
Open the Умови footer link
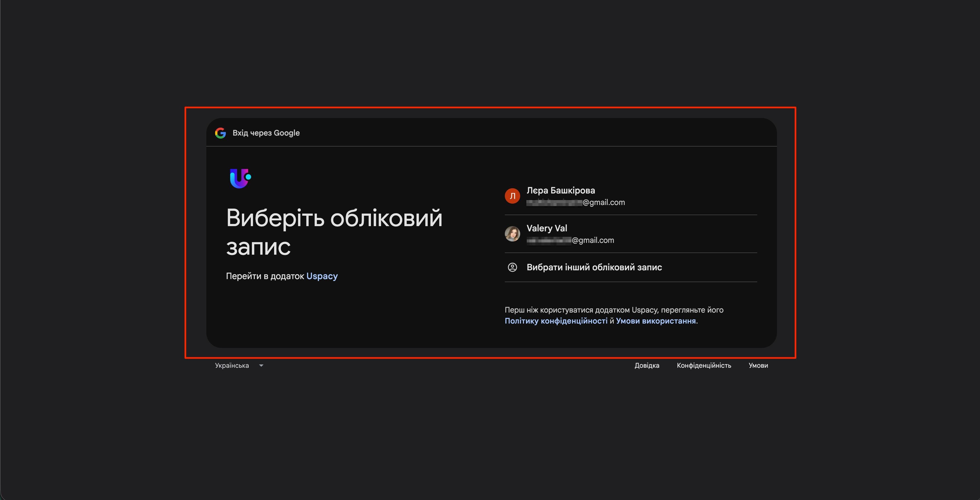(758, 365)
